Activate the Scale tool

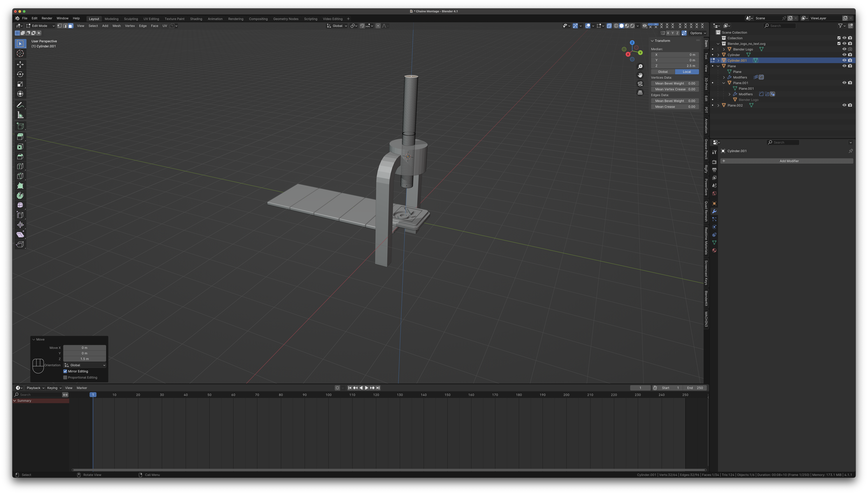click(20, 84)
